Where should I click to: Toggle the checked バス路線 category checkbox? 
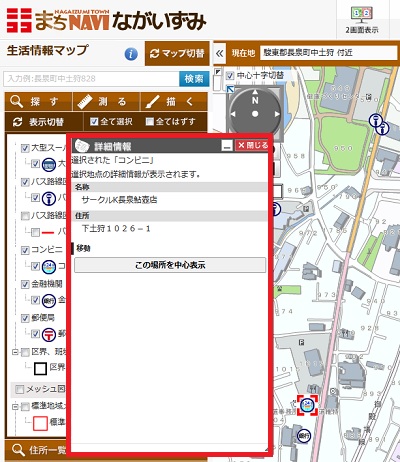pyautogui.click(x=25, y=182)
